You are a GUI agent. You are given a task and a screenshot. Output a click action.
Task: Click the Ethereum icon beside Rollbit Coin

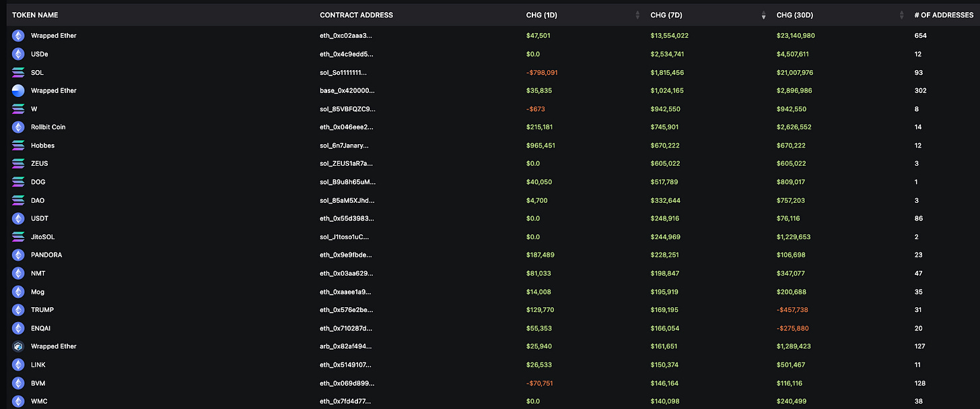click(18, 127)
